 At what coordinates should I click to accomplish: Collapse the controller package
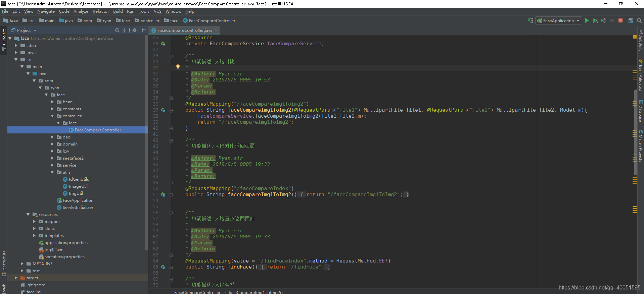[x=52, y=116]
